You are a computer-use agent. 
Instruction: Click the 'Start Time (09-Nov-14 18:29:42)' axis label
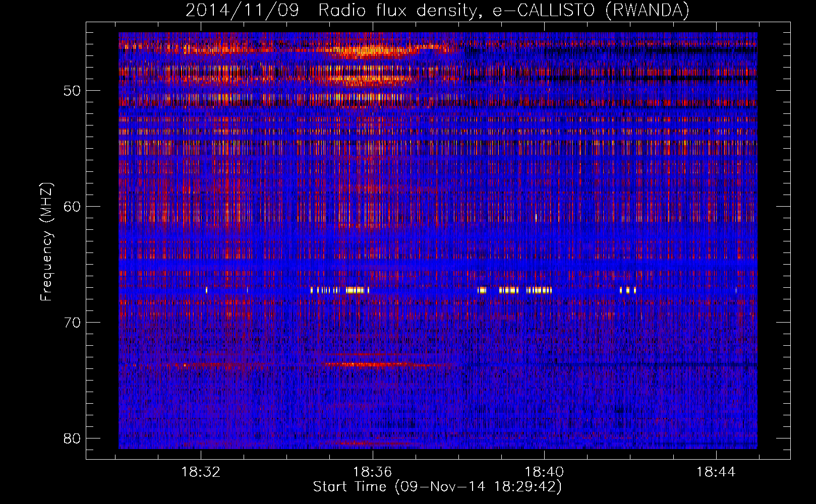pyautogui.click(x=437, y=487)
